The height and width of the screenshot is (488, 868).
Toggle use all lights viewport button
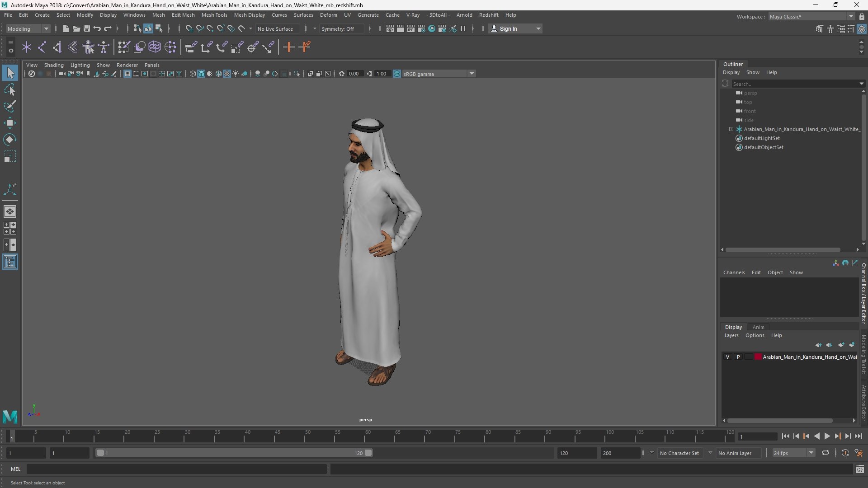coord(236,74)
